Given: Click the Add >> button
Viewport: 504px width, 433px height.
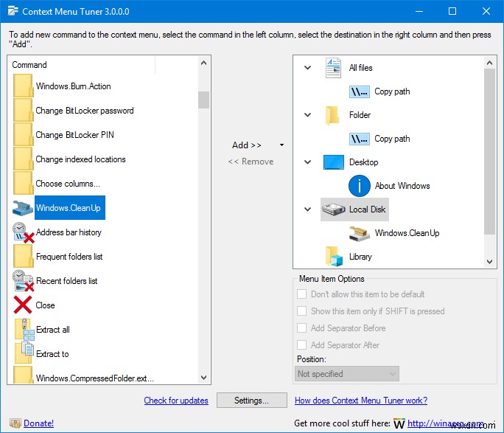Looking at the screenshot, I should tap(247, 145).
